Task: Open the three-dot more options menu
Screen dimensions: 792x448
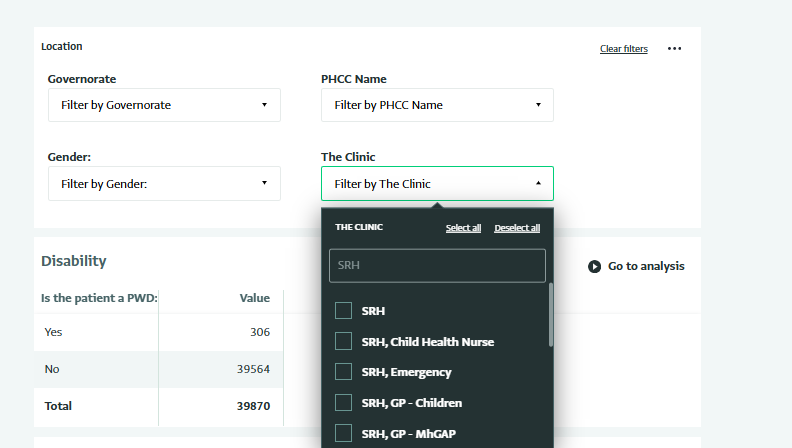Action: [674, 48]
